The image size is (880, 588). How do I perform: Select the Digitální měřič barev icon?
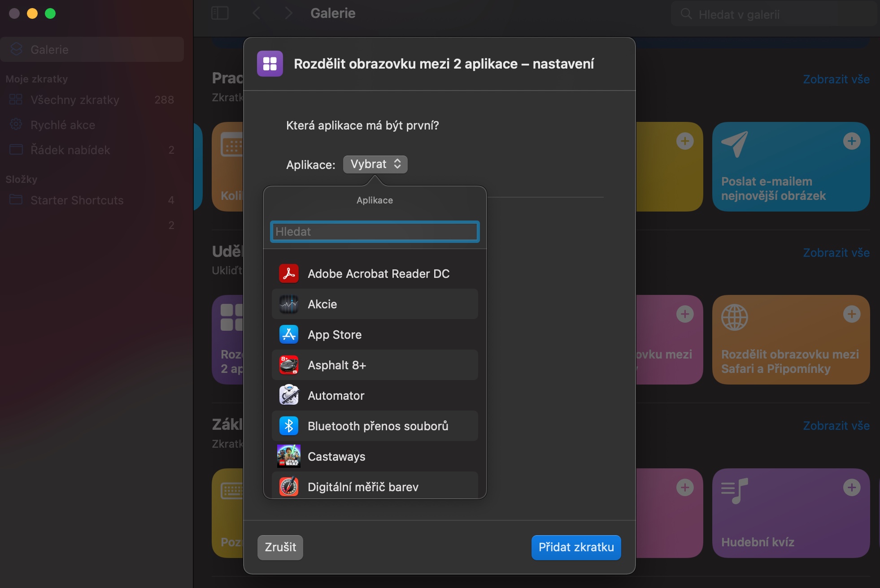pyautogui.click(x=289, y=487)
